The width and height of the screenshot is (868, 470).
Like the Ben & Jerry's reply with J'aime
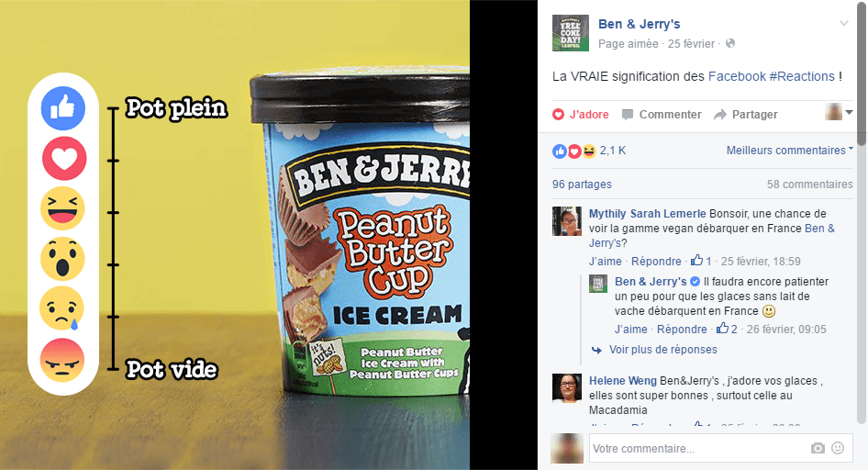[630, 330]
